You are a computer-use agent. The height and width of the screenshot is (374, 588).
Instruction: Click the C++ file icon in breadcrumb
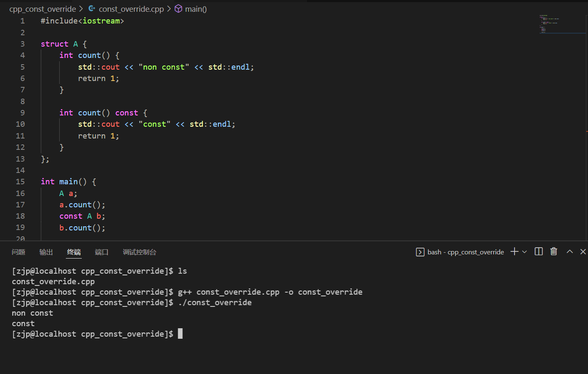(92, 8)
